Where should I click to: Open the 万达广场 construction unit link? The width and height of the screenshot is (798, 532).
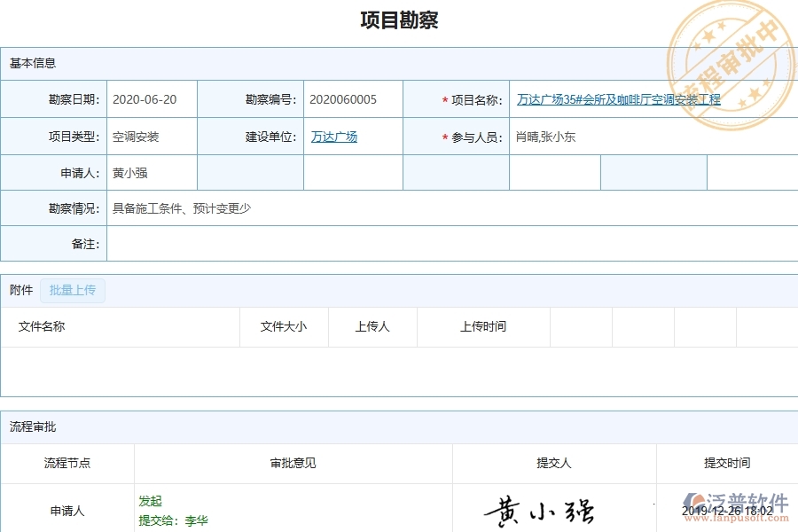(333, 136)
